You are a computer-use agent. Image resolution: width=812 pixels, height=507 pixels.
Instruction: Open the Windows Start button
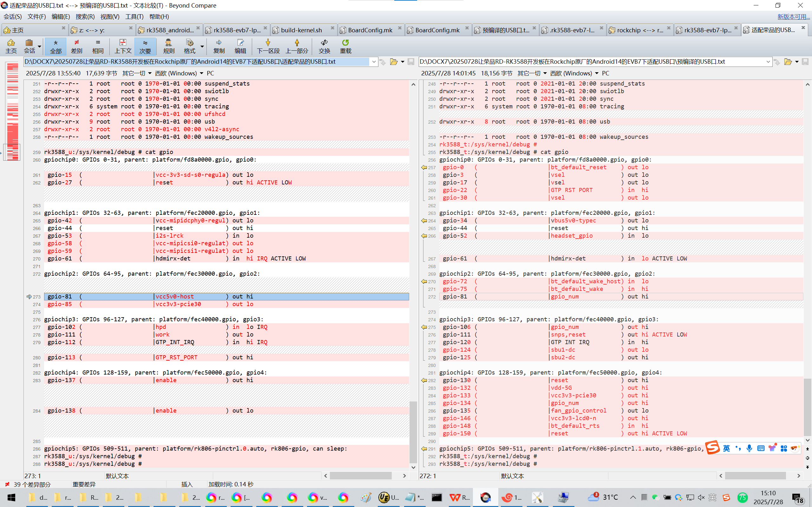(11, 497)
